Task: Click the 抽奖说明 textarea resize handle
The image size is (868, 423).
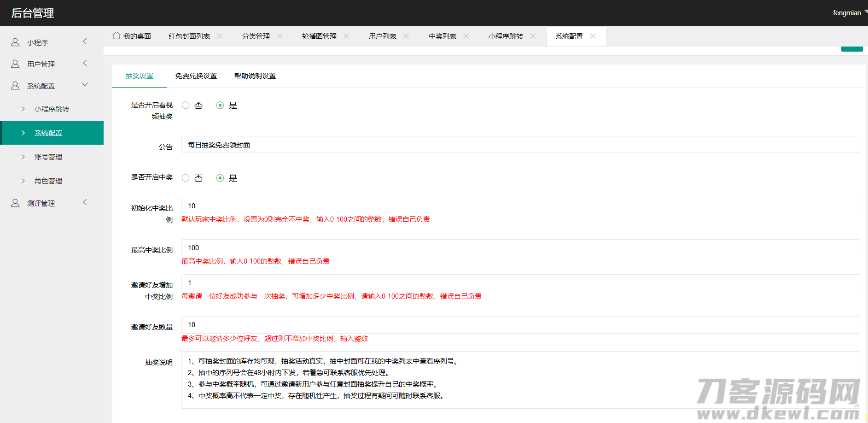Action: pyautogui.click(x=856, y=405)
